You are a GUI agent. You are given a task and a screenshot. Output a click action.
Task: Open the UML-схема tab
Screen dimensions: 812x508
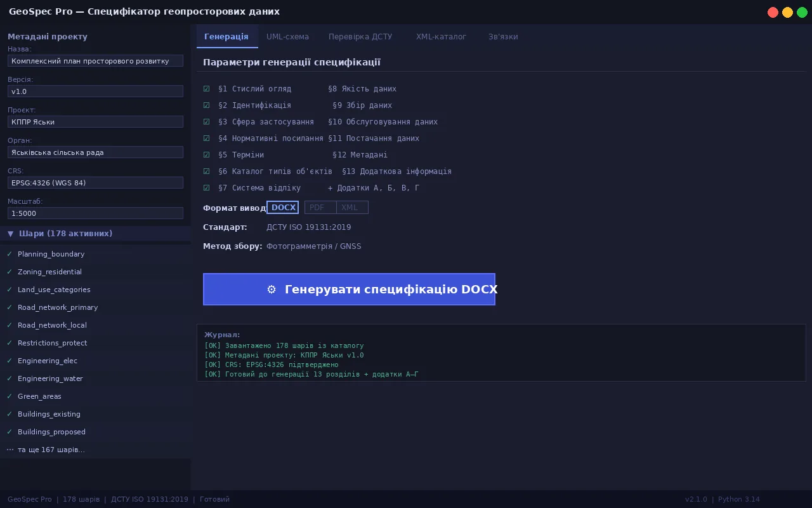[x=287, y=37]
